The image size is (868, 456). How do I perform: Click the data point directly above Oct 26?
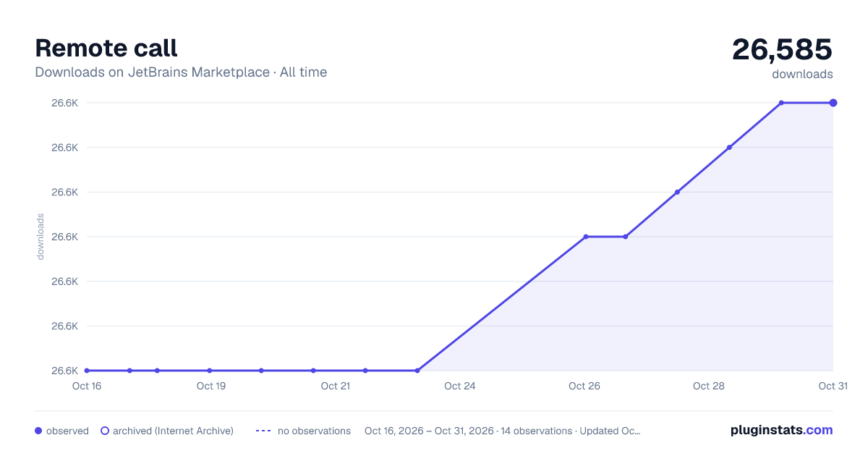pos(586,237)
